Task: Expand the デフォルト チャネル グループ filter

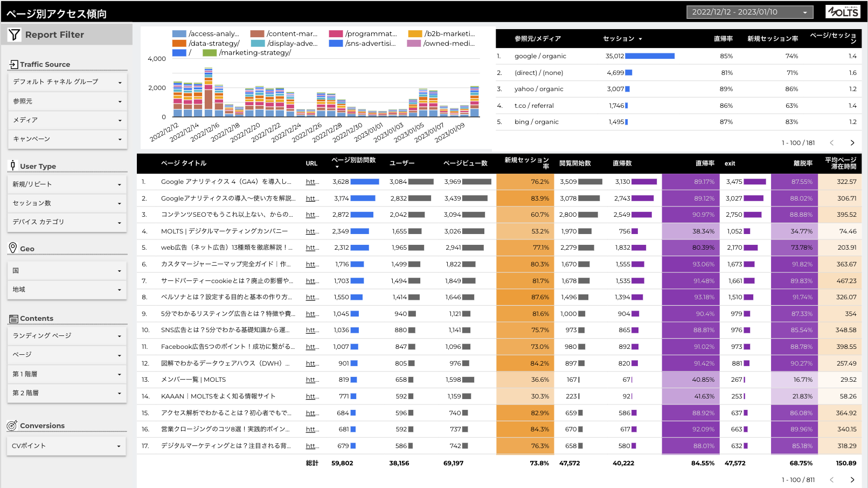Action: click(67, 82)
